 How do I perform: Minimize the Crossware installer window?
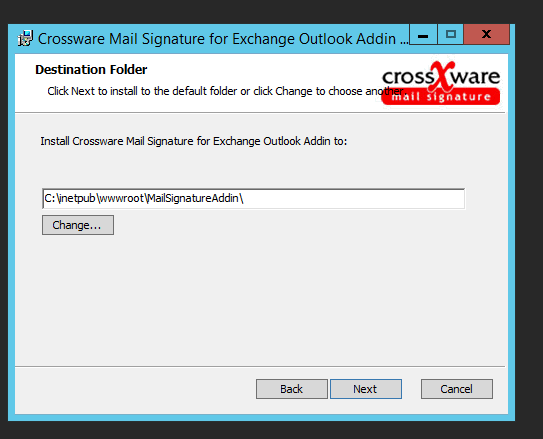point(423,35)
